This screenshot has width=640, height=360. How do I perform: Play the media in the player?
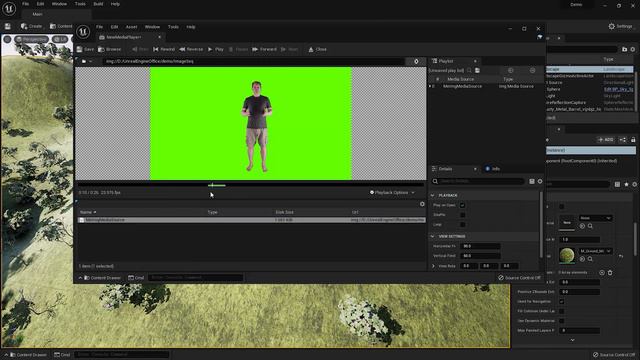(x=216, y=49)
